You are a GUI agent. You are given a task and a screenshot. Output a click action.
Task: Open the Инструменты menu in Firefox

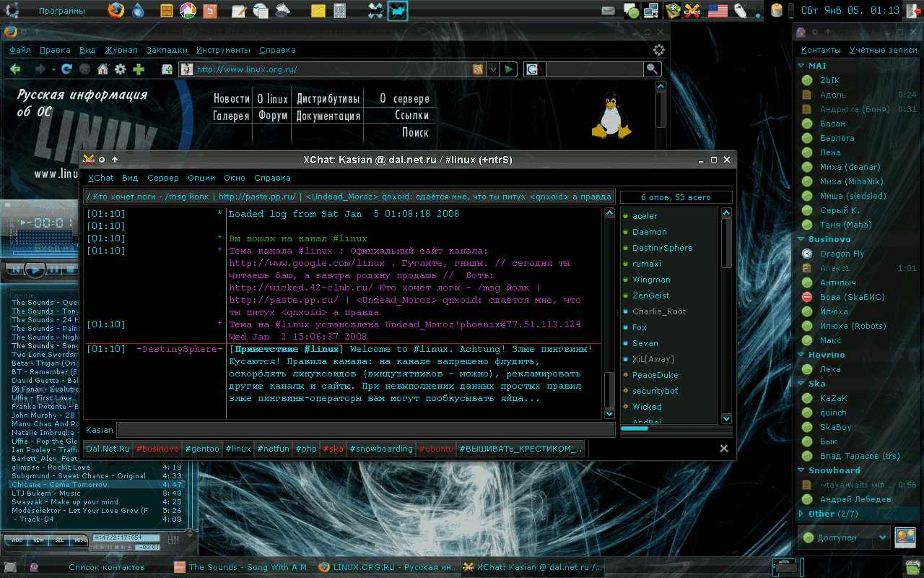click(223, 50)
